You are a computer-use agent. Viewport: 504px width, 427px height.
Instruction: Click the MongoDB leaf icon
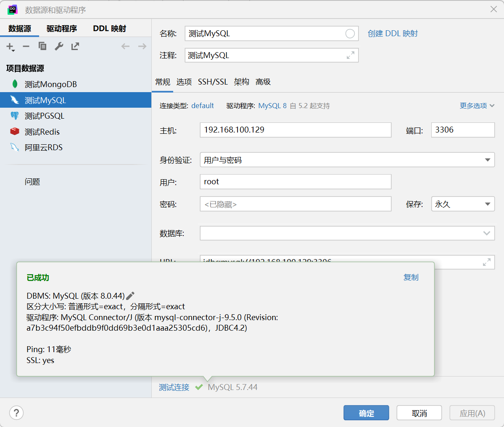[x=15, y=84]
